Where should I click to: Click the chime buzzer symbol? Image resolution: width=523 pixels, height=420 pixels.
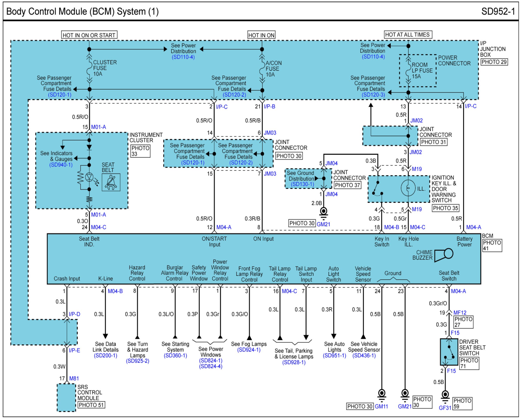click(x=444, y=255)
